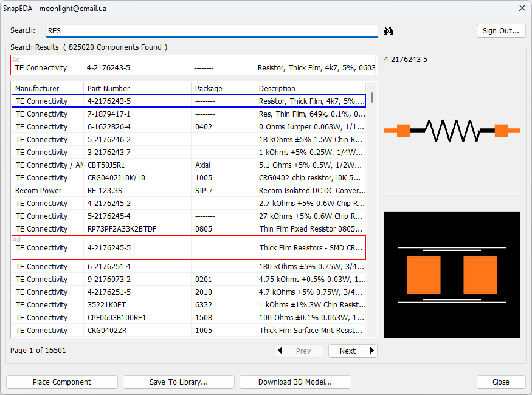Click the resistor schematic symbol preview
This screenshot has width=532, height=395.
[452, 131]
